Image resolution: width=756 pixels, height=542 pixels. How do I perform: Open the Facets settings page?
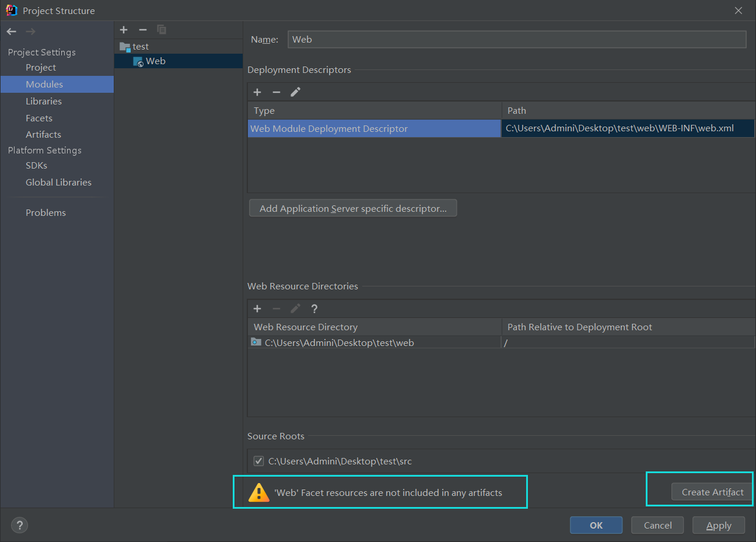39,118
